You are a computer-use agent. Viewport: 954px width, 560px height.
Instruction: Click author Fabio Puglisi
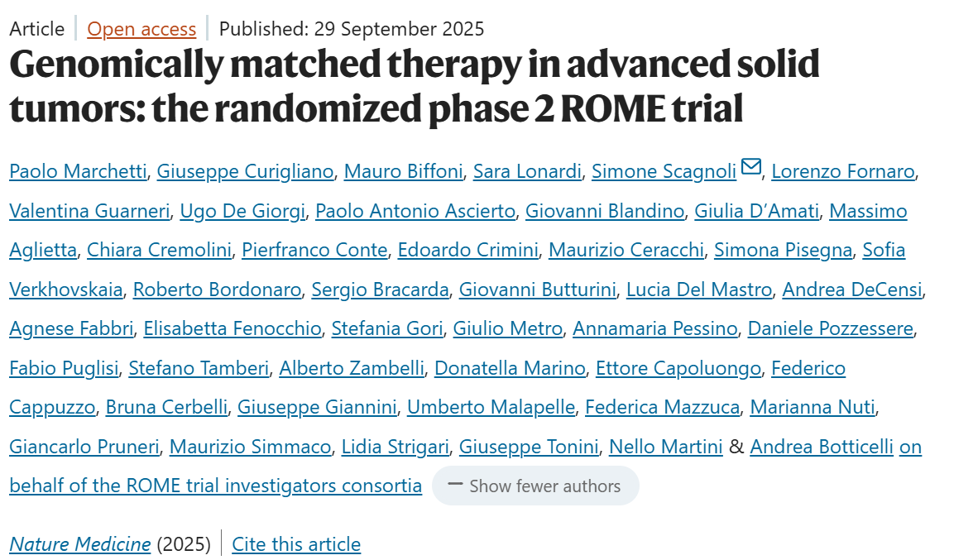[x=64, y=368]
